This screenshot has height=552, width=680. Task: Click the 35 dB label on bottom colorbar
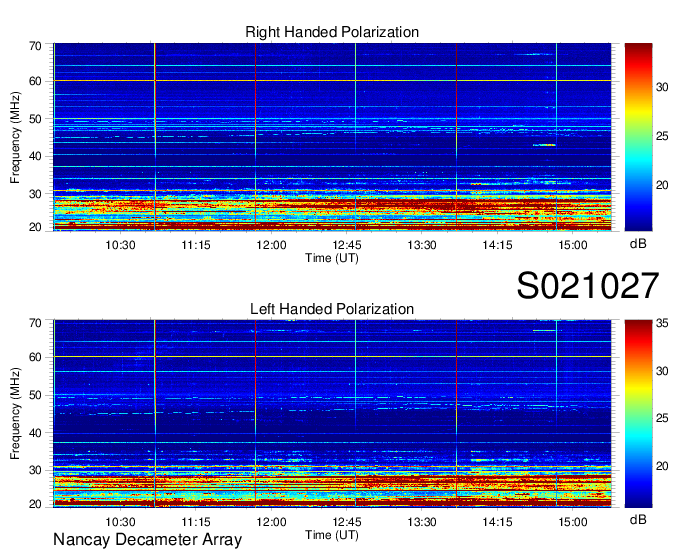tap(662, 323)
